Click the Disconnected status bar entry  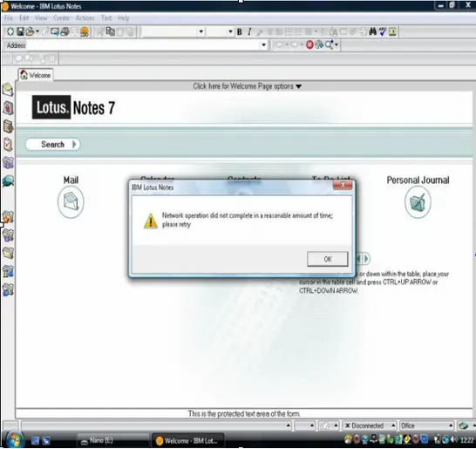(x=367, y=425)
